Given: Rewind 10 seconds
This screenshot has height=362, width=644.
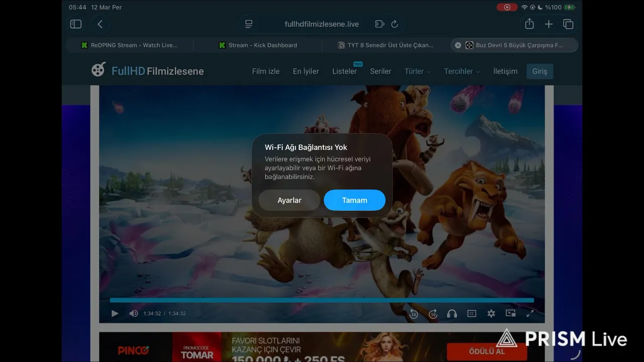Looking at the screenshot, I should pos(414,313).
